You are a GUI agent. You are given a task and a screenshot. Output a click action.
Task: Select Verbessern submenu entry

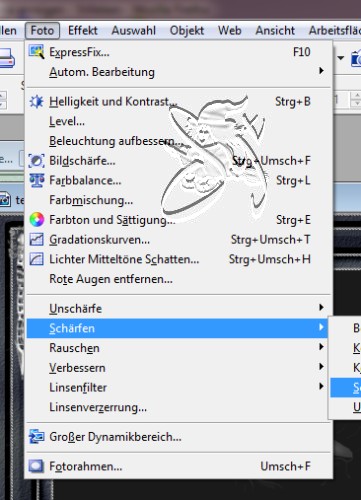[x=180, y=368]
